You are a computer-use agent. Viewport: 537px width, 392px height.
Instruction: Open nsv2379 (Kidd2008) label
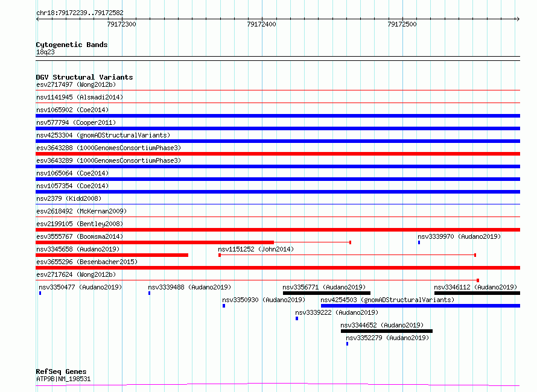(x=69, y=198)
